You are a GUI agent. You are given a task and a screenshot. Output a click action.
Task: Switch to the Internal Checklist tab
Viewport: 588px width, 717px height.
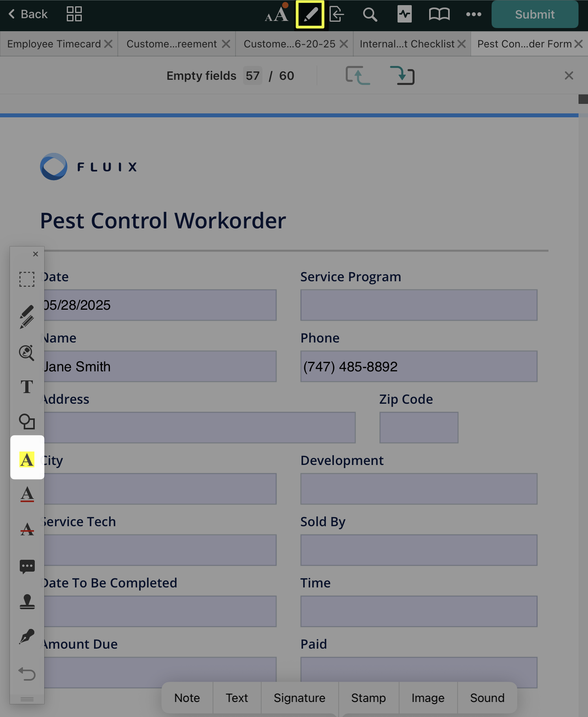tap(407, 44)
